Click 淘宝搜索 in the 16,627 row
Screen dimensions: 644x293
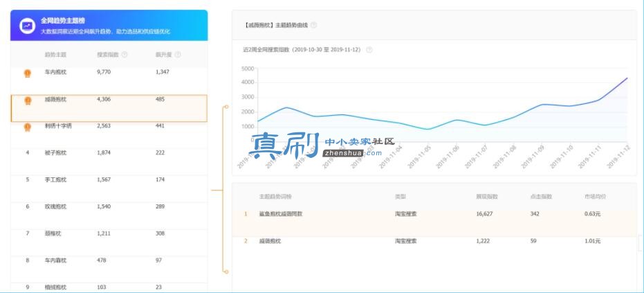tap(406, 214)
